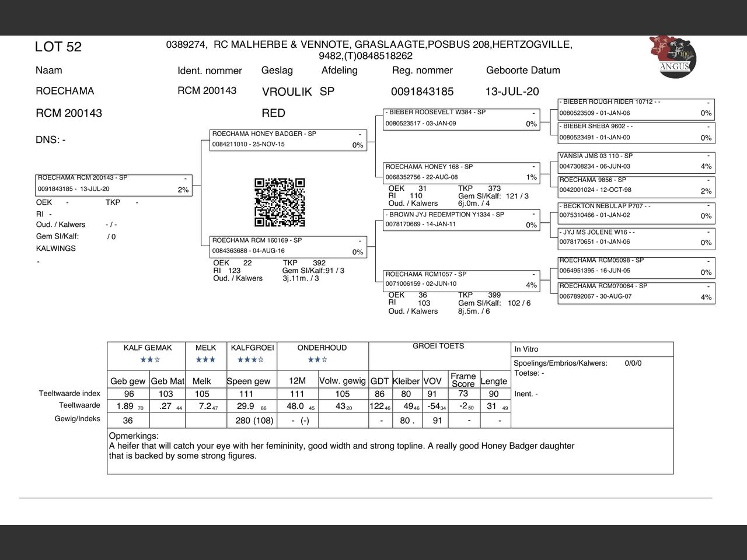Select the LOT 52 heading
747x560 pixels.
coord(58,47)
